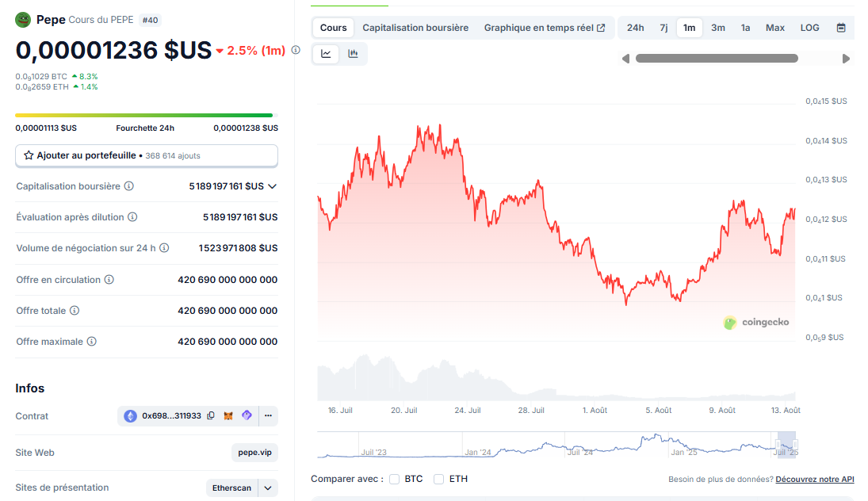Open more contract options (three dots)
Screen dimensions: 868x501
(269, 415)
